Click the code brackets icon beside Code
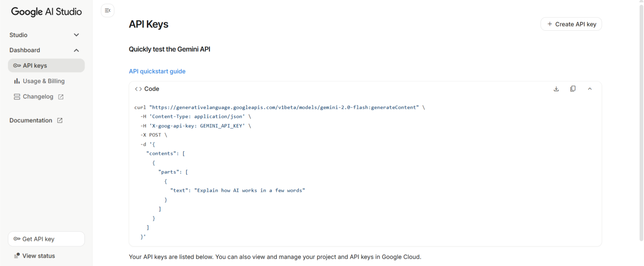 tap(138, 89)
